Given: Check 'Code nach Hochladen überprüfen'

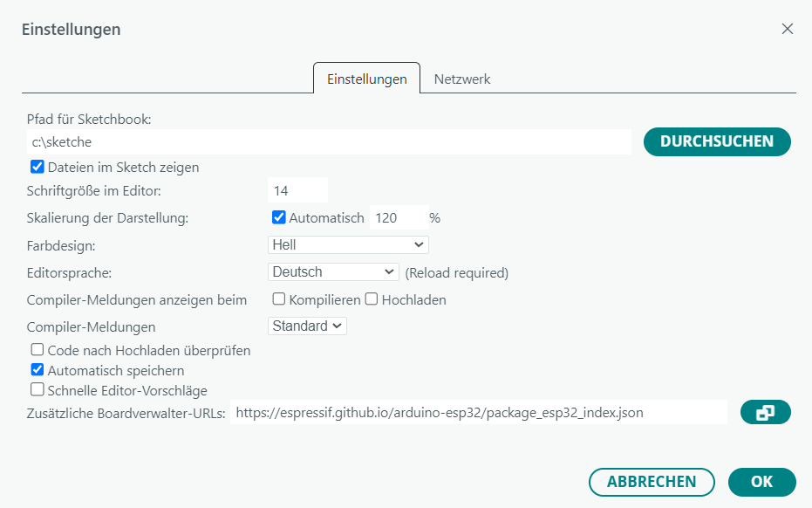Looking at the screenshot, I should (38, 350).
